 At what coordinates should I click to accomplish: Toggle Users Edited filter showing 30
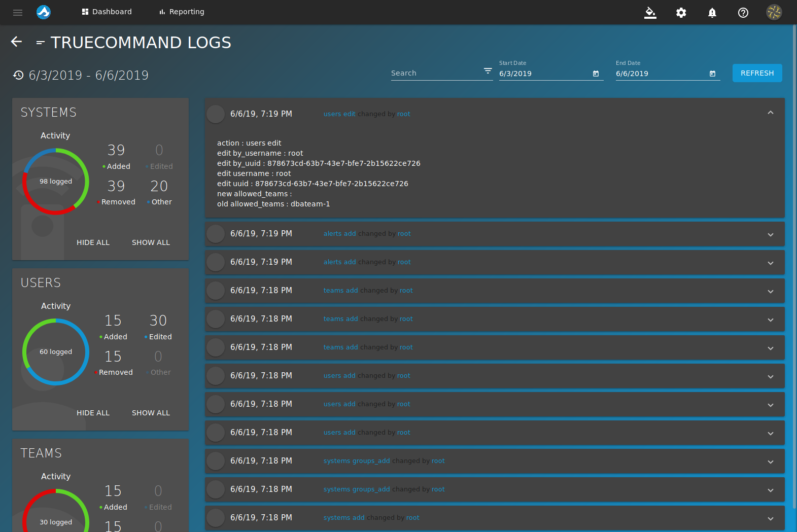pyautogui.click(x=158, y=327)
